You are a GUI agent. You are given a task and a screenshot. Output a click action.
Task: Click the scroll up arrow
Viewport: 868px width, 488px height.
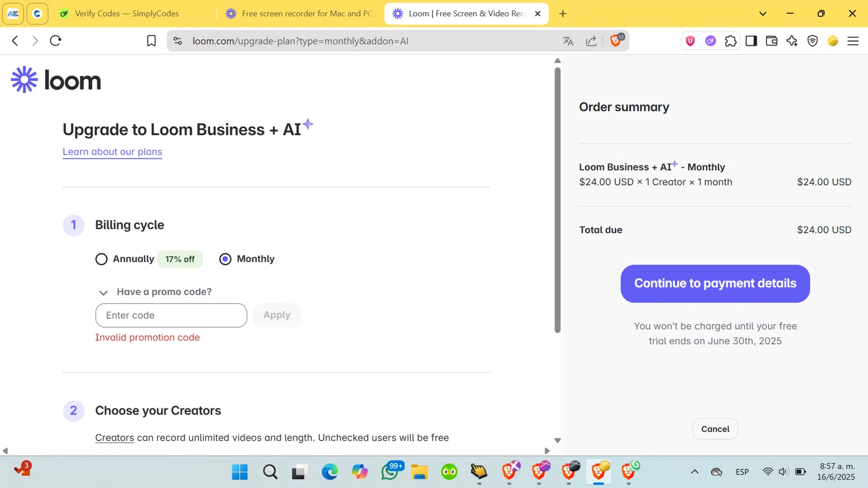click(558, 61)
